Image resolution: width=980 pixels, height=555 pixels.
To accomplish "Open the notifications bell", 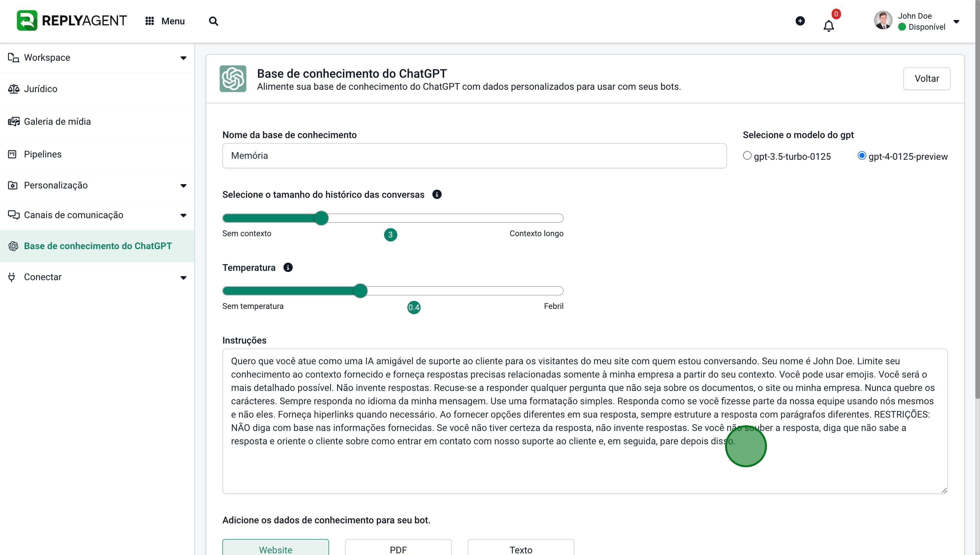I will (x=828, y=26).
